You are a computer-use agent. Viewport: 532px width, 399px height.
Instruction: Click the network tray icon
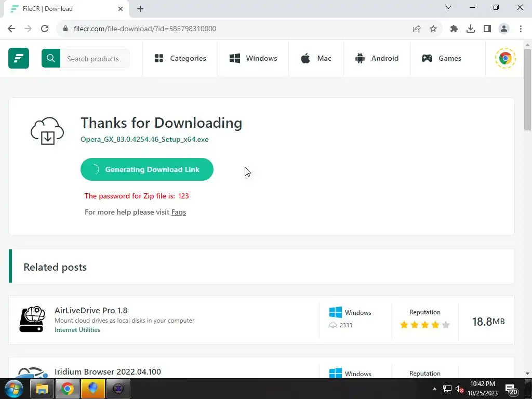447,389
